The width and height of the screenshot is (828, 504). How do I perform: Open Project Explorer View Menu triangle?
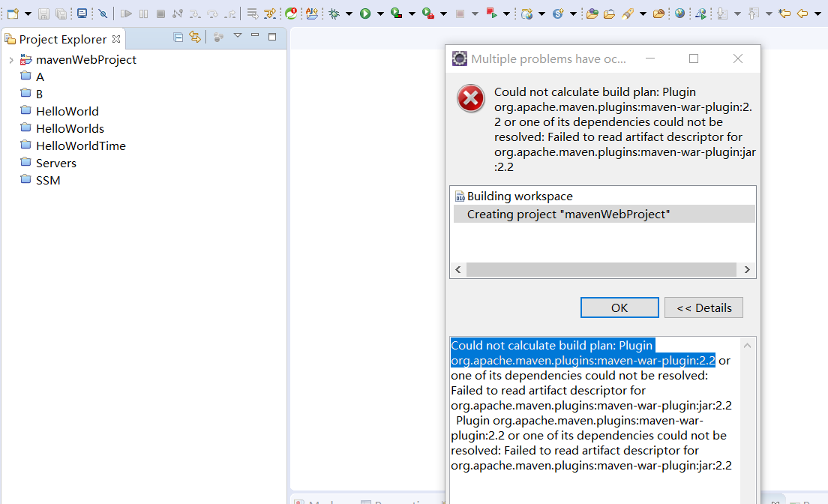point(238,35)
